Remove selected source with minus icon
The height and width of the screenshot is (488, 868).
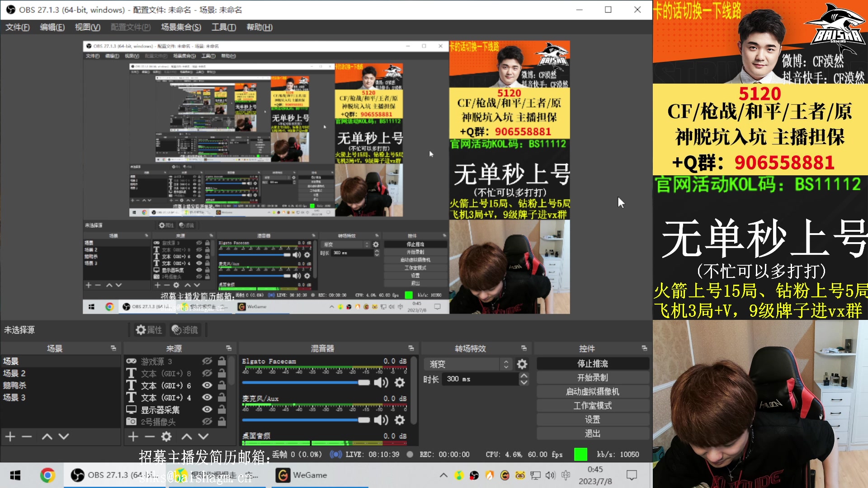tap(150, 436)
